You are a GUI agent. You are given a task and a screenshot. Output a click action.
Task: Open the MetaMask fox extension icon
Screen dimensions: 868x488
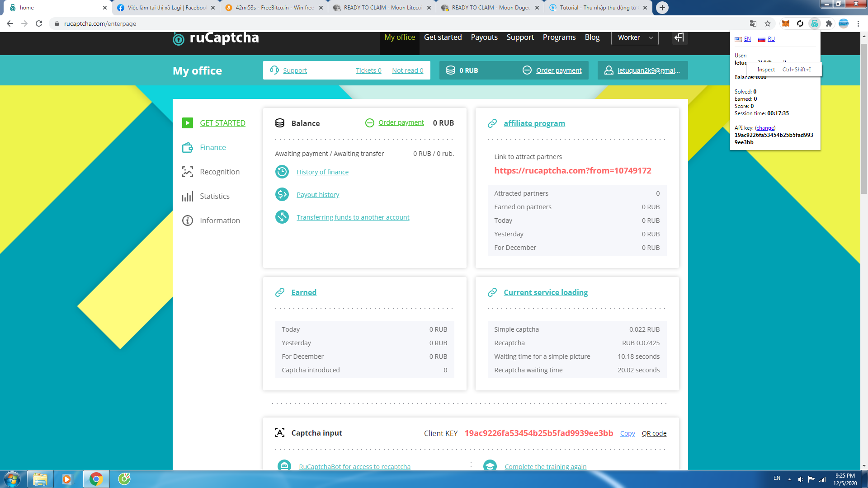(x=786, y=23)
